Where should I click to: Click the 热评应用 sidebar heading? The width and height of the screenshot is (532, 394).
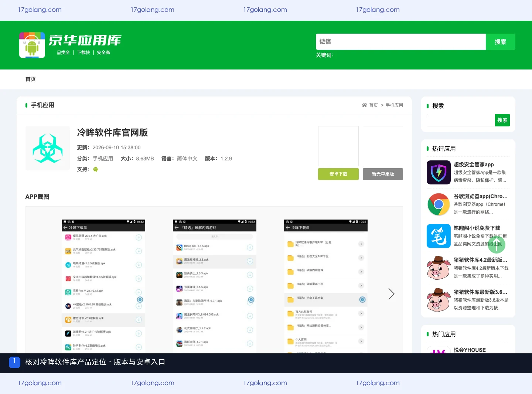pos(444,149)
